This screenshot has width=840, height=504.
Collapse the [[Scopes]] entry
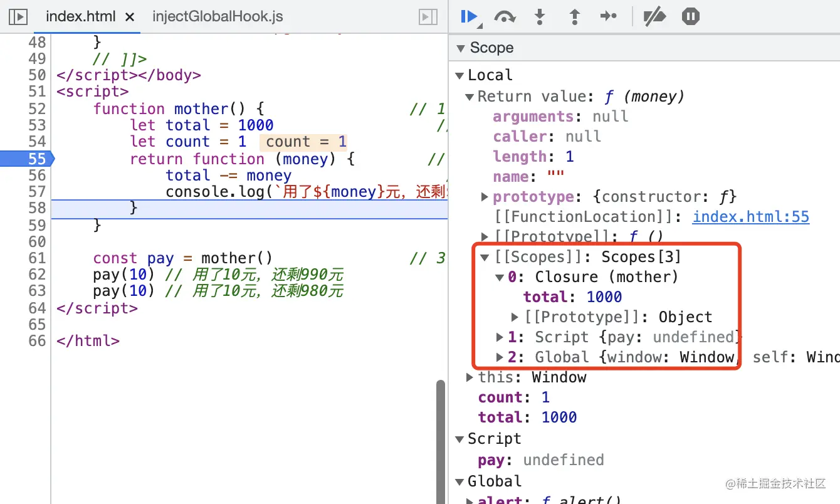tap(485, 257)
